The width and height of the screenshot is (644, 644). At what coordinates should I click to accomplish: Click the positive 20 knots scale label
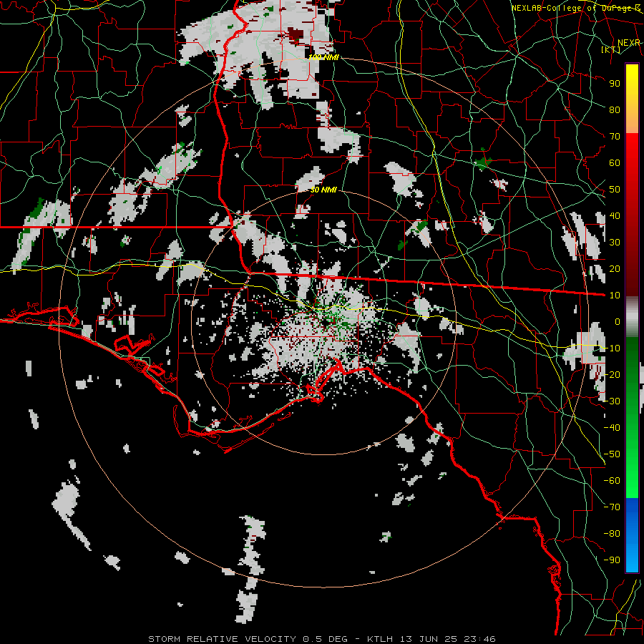tap(615, 269)
